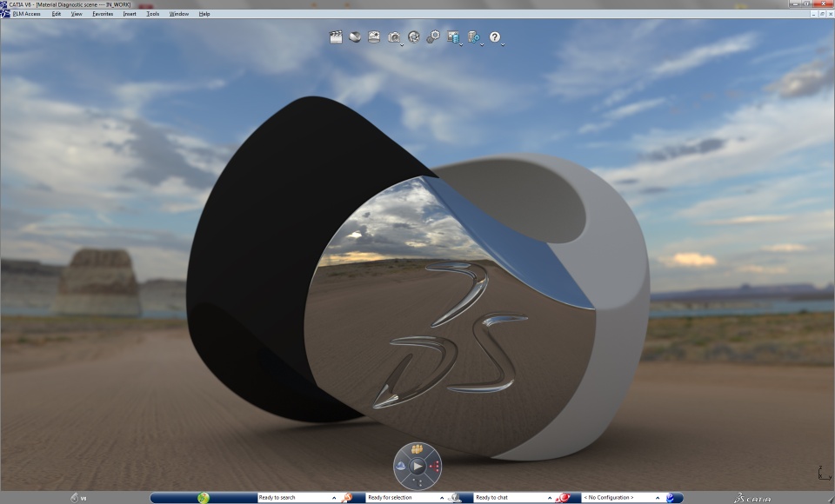Expand the image database dropdown arrow
Image resolution: width=835 pixels, height=504 pixels.
tap(461, 44)
